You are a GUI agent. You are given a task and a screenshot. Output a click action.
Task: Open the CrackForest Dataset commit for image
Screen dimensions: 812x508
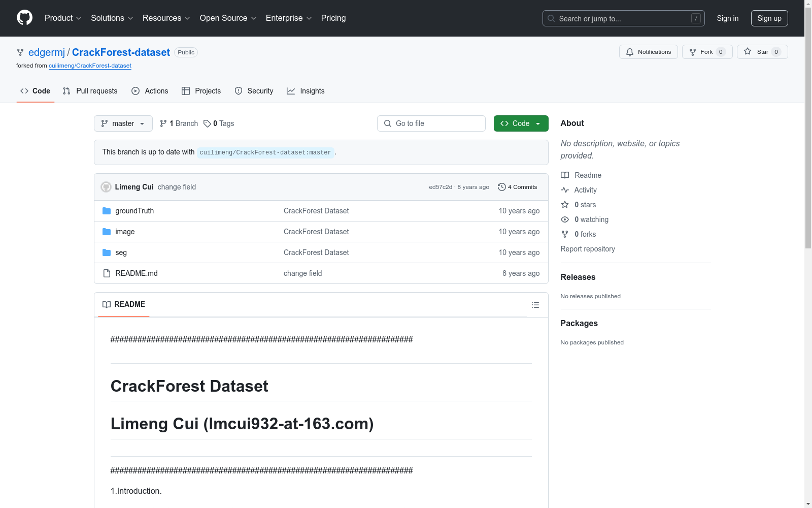316,232
